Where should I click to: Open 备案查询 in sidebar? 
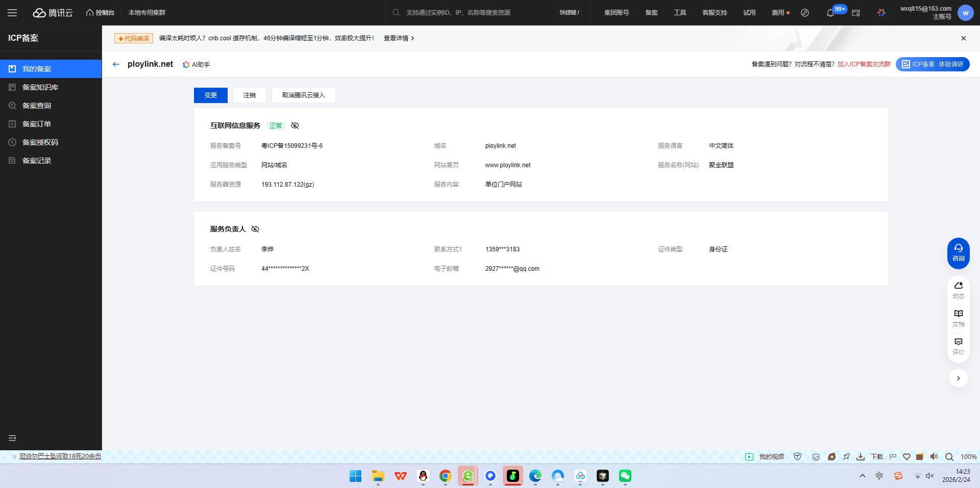(51, 106)
